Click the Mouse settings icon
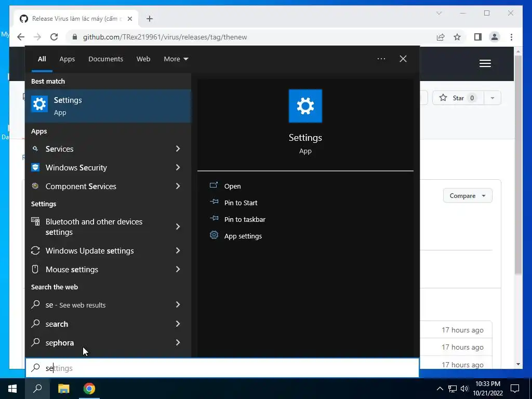This screenshot has width=532, height=399. (35, 269)
